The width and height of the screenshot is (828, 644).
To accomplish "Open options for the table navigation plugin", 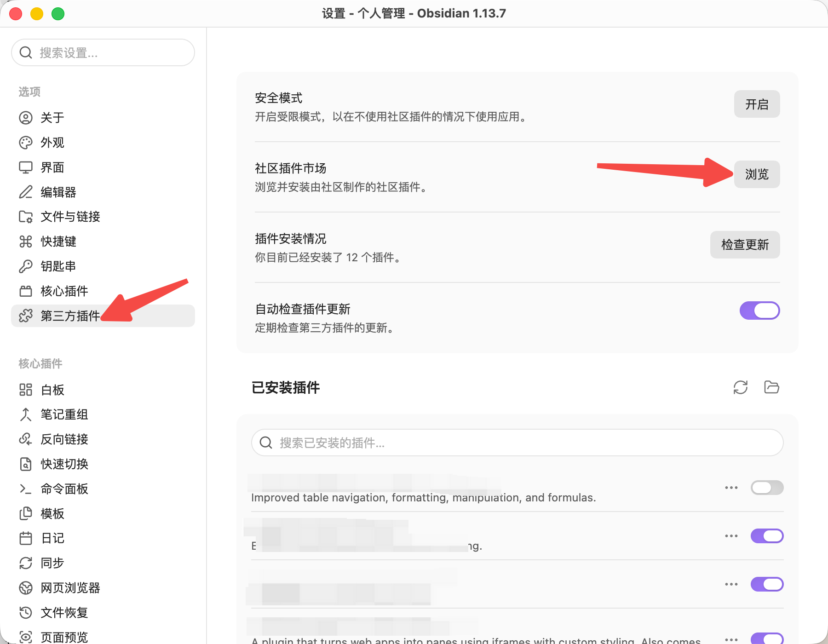I will point(731,488).
